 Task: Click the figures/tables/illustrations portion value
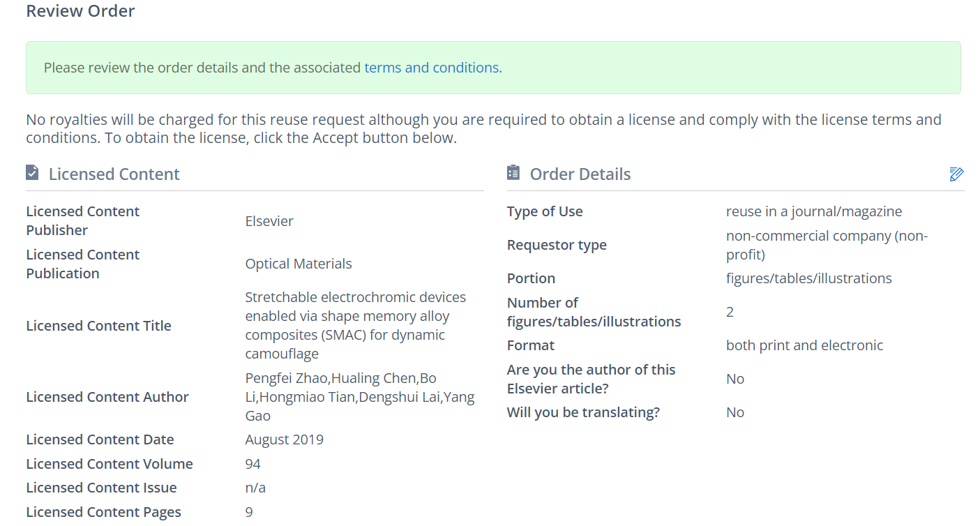808,278
